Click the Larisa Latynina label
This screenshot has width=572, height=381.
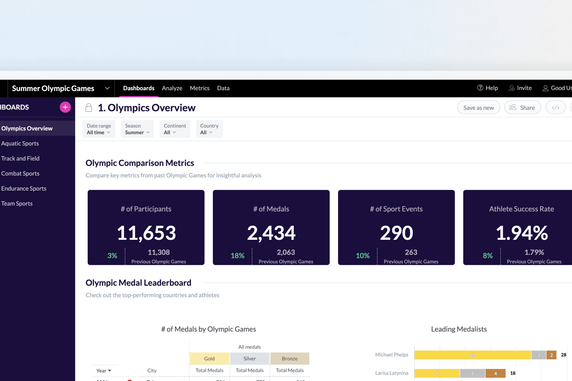click(391, 373)
